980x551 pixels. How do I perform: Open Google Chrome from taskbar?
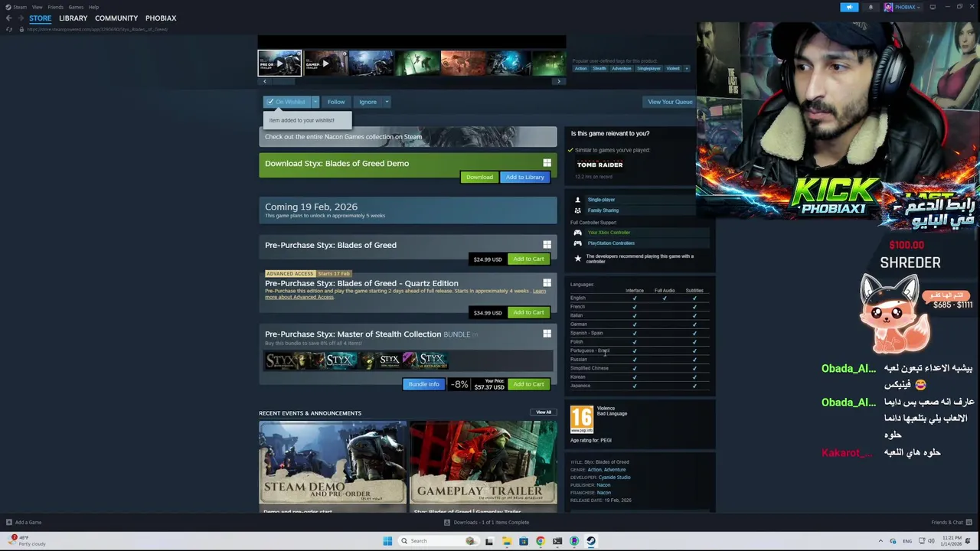pyautogui.click(x=541, y=541)
